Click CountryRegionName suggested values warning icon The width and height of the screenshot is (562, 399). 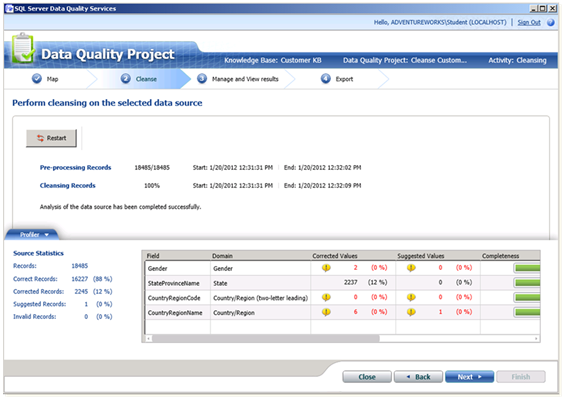(x=411, y=312)
